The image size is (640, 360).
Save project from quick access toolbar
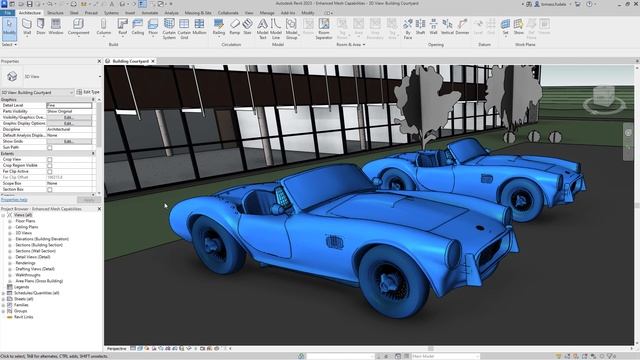29,4
